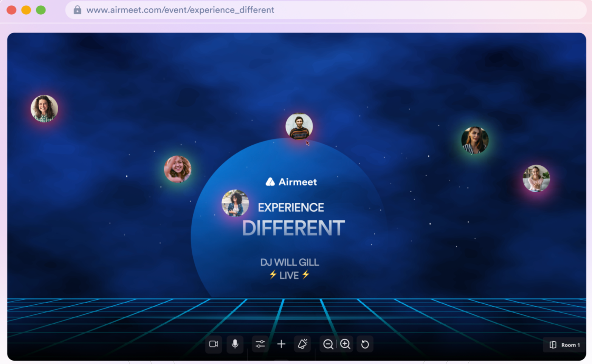Turn on your camera
Image resolution: width=592 pixels, height=364 pixels.
[x=214, y=344]
